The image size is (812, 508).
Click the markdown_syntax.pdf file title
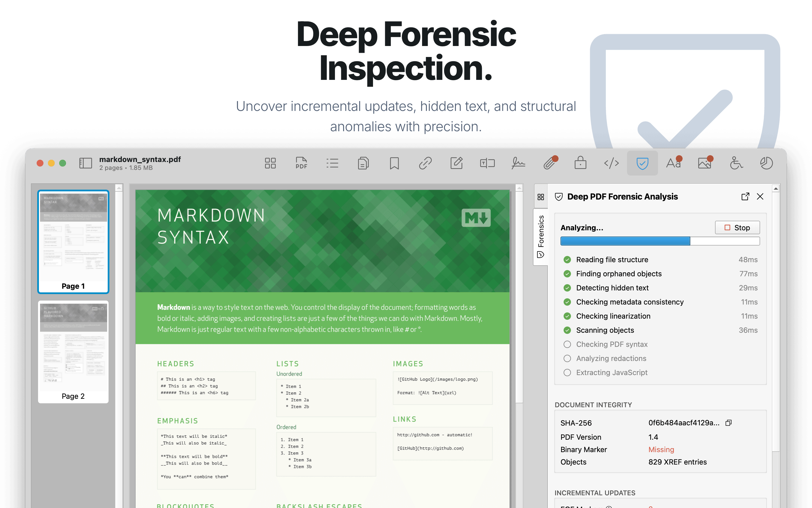pyautogui.click(x=140, y=159)
